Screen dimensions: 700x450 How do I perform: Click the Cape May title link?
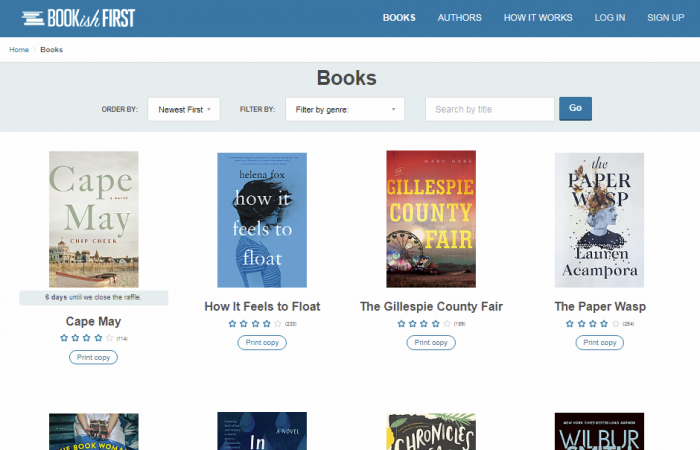click(x=93, y=321)
